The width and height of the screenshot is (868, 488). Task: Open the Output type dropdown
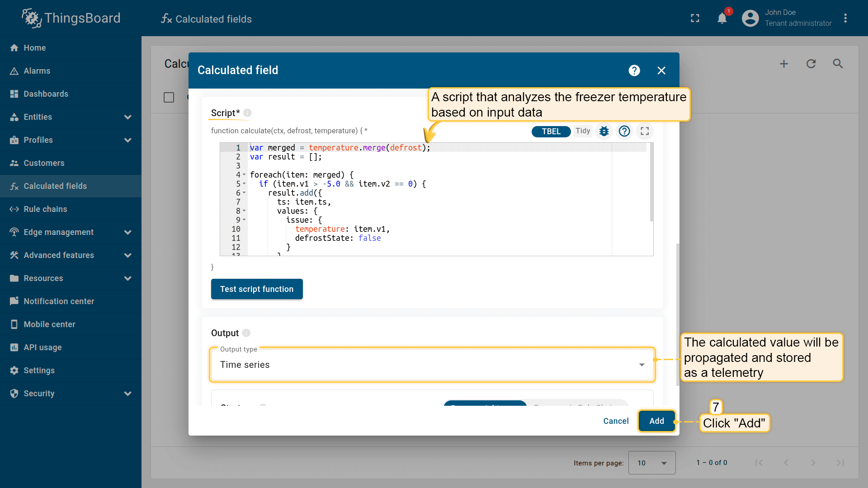[432, 365]
